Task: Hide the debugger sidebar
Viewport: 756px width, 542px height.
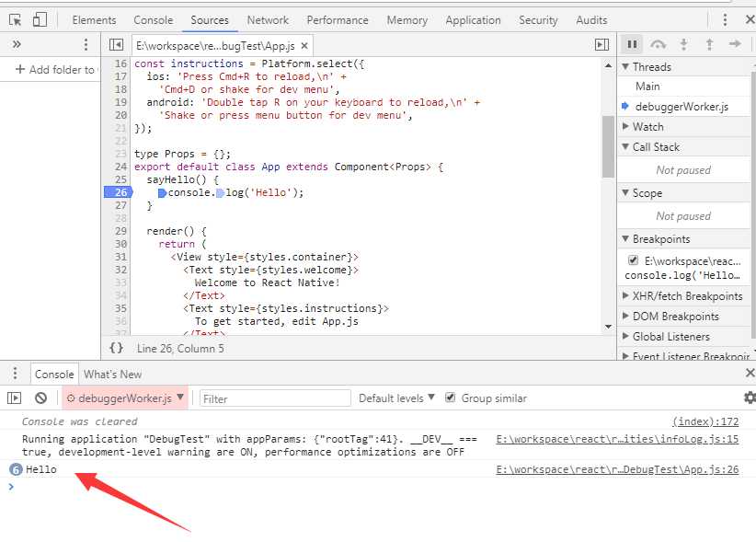Action: click(x=601, y=45)
